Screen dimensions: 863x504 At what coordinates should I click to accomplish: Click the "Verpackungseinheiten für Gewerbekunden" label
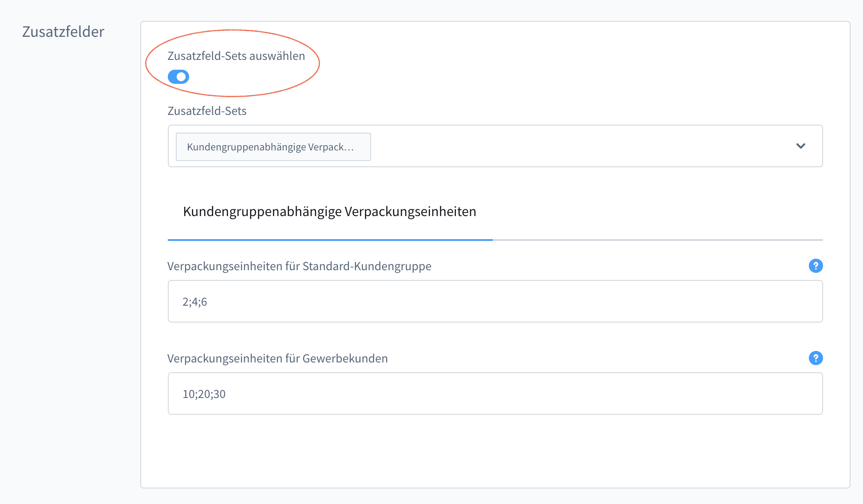click(x=277, y=358)
